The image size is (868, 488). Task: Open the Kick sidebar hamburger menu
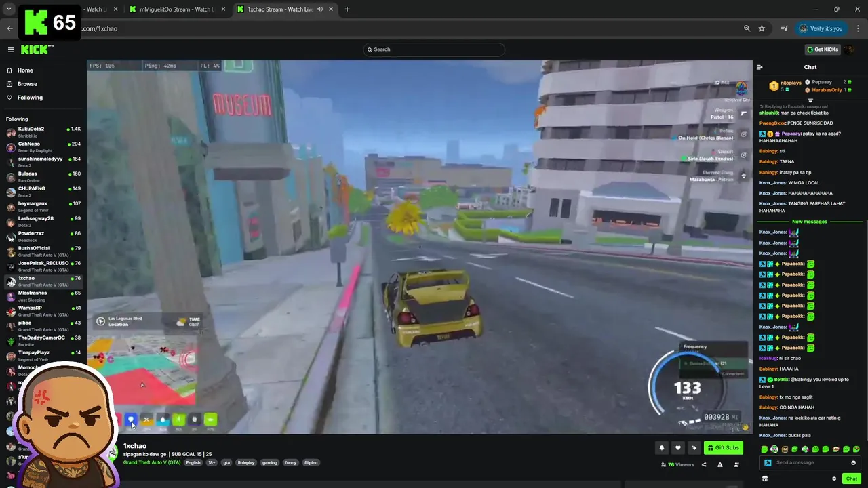coord(10,49)
